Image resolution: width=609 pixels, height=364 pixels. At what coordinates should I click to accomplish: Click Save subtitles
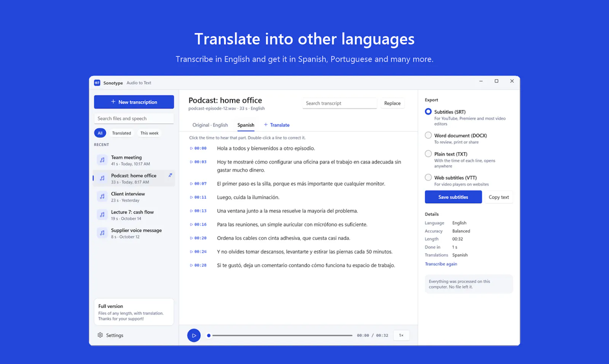coord(453,197)
